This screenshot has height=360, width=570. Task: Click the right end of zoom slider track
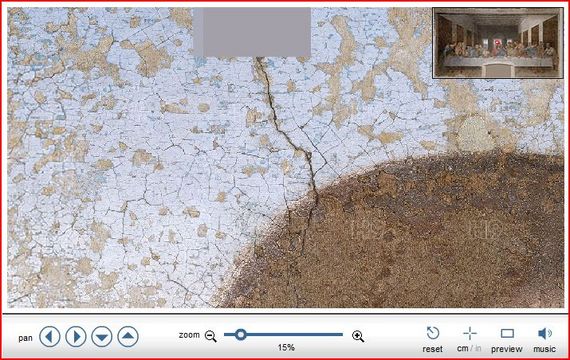341,334
